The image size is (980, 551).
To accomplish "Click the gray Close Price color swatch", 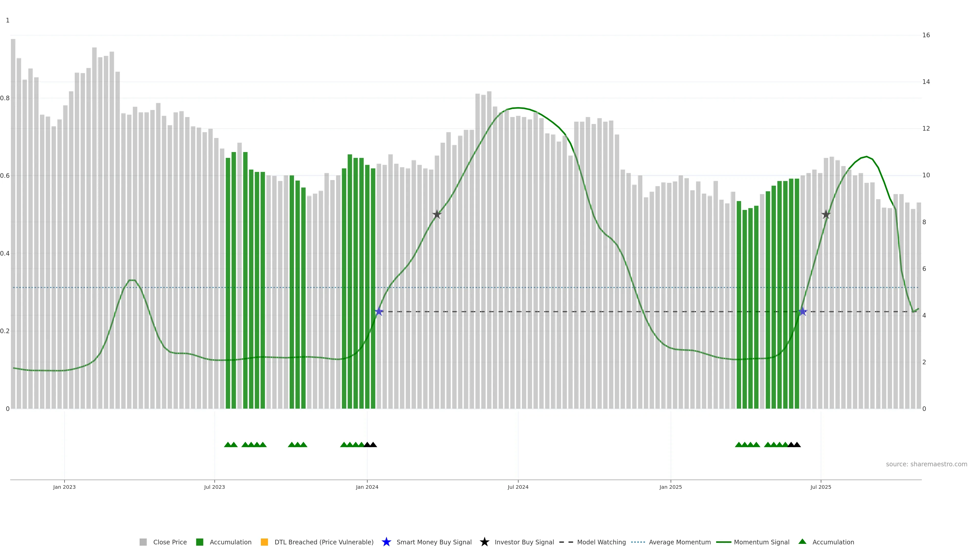I will (143, 542).
